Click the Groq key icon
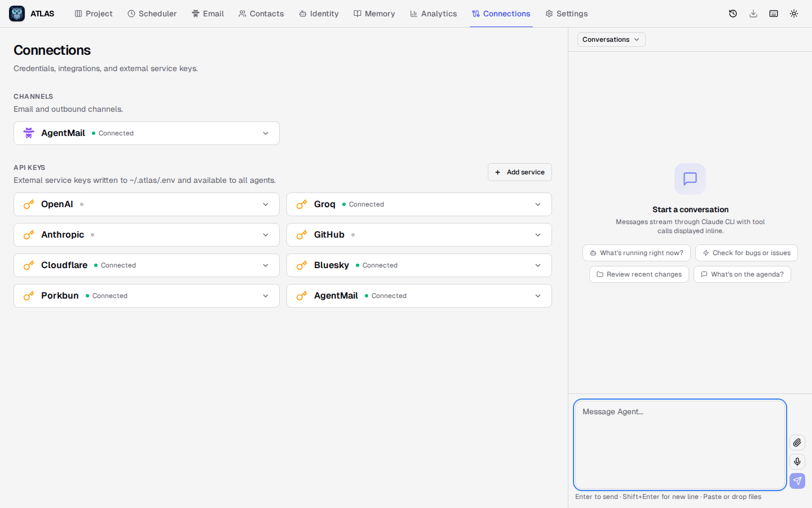812x508 pixels. coord(302,204)
